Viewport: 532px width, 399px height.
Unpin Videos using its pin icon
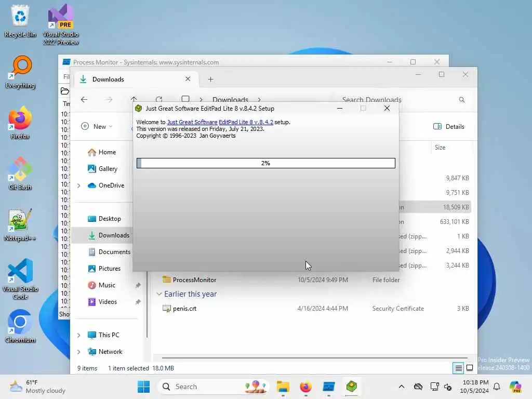coord(138,302)
